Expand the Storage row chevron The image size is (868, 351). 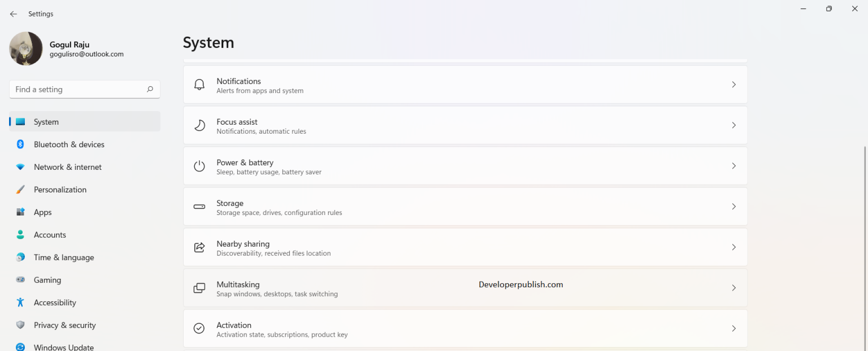[x=734, y=207]
